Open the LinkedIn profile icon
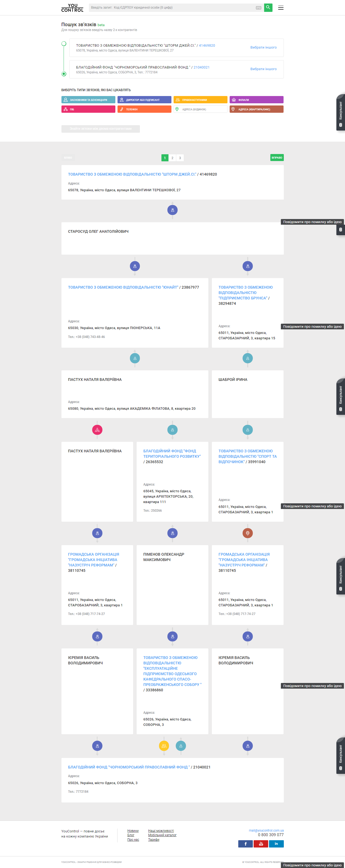Viewport: 345px width, 868px height. tap(276, 843)
